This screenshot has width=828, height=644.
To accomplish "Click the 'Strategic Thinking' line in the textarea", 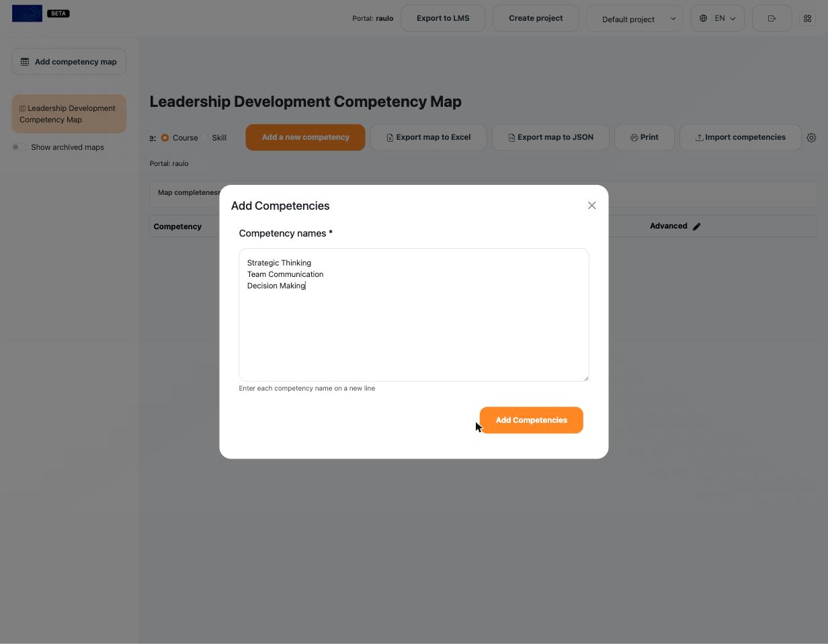I will (279, 263).
